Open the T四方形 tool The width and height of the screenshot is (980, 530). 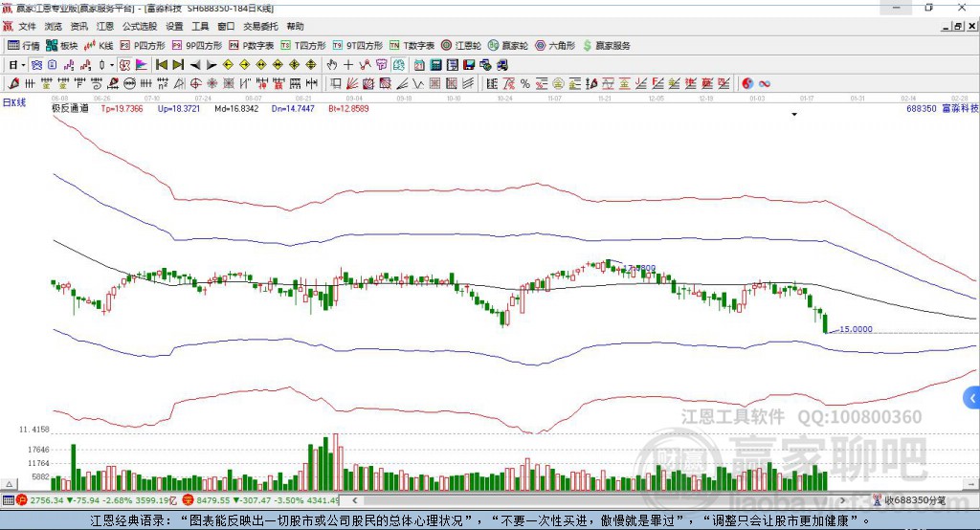[x=303, y=46]
